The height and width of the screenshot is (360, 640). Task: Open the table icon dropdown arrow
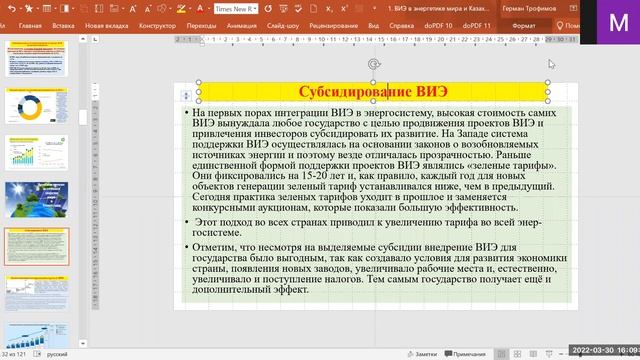pos(56,9)
